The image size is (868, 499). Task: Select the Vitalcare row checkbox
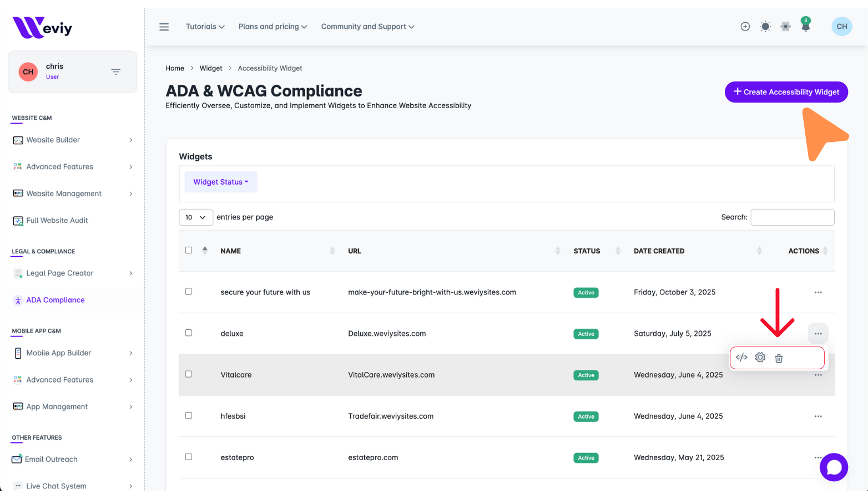pos(189,374)
